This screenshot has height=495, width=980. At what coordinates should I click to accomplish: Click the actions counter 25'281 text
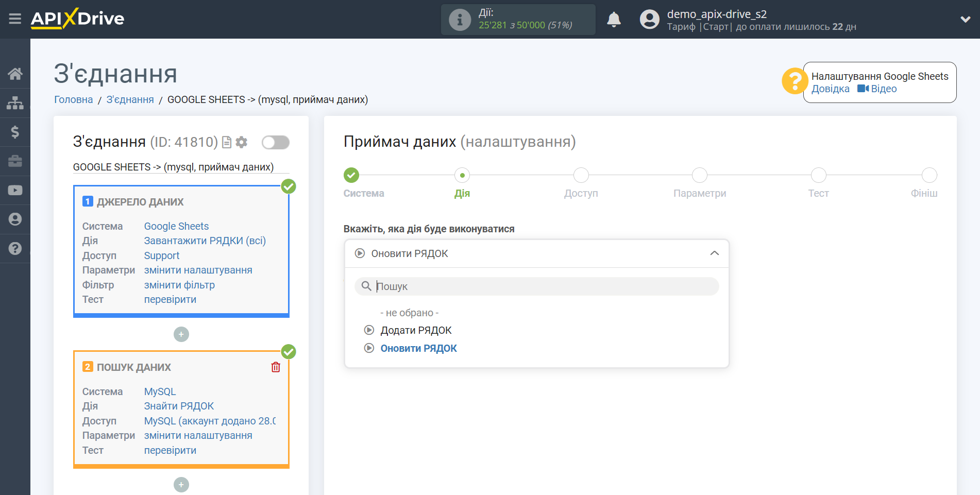pyautogui.click(x=493, y=25)
